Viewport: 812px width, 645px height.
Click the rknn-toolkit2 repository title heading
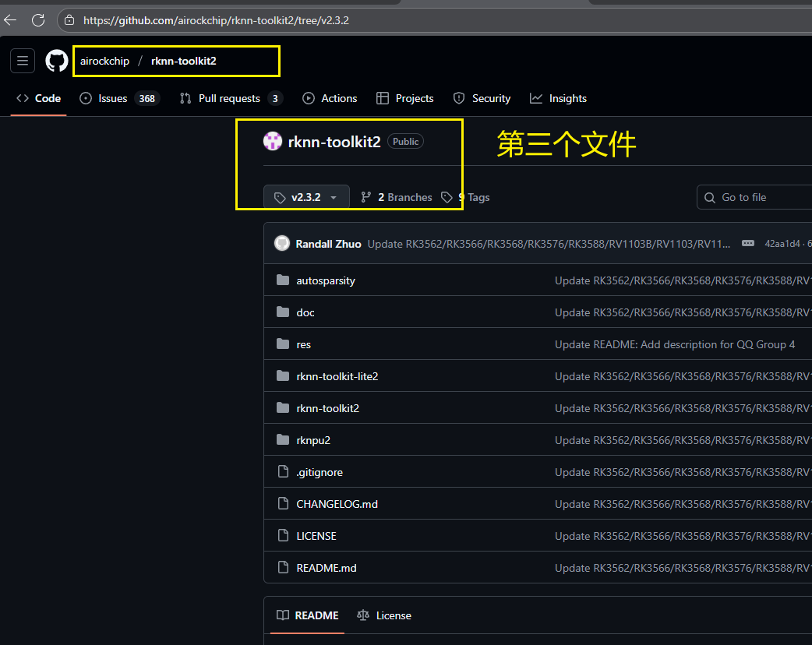coord(334,142)
